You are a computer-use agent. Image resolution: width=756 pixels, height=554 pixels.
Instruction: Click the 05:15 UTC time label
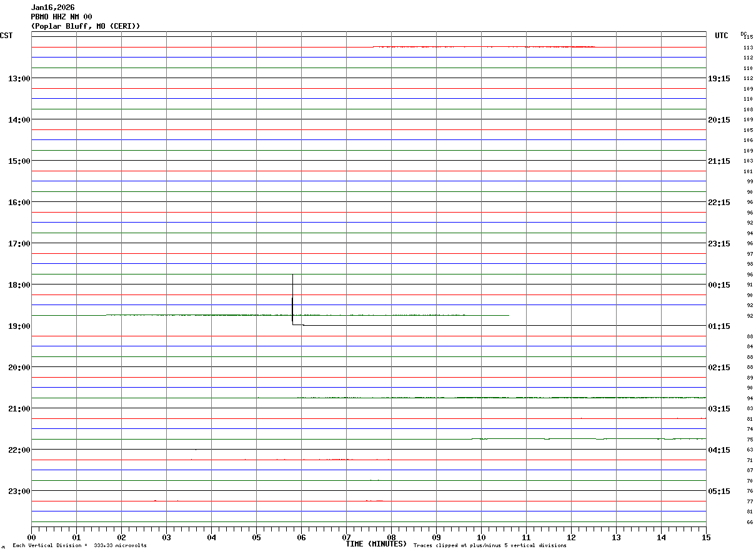click(x=719, y=491)
